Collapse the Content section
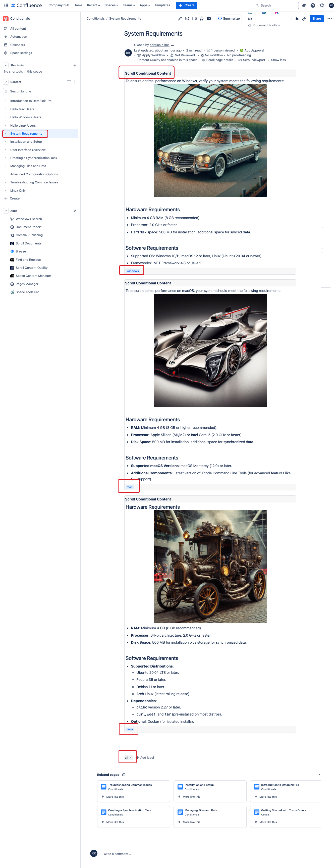The height and width of the screenshot is (868, 335). tap(6, 82)
